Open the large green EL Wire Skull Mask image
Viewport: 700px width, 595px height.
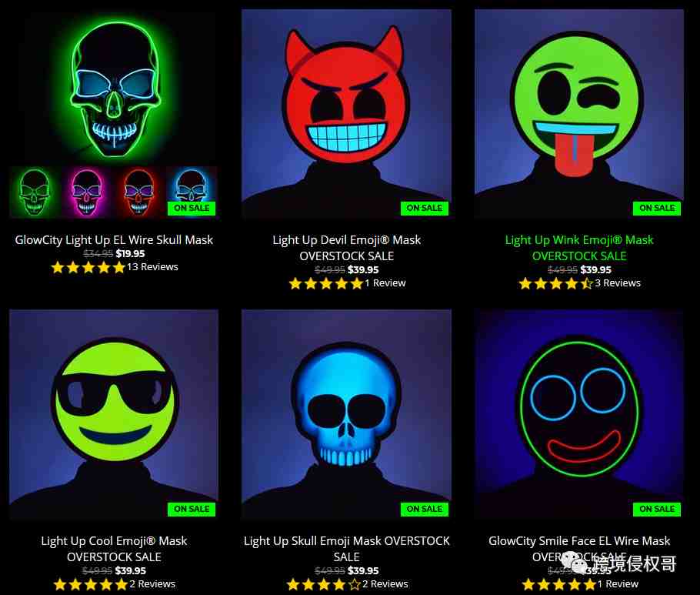click(x=114, y=88)
